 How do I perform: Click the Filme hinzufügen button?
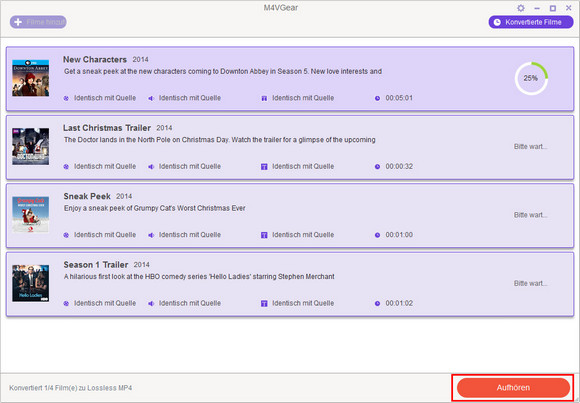38,22
